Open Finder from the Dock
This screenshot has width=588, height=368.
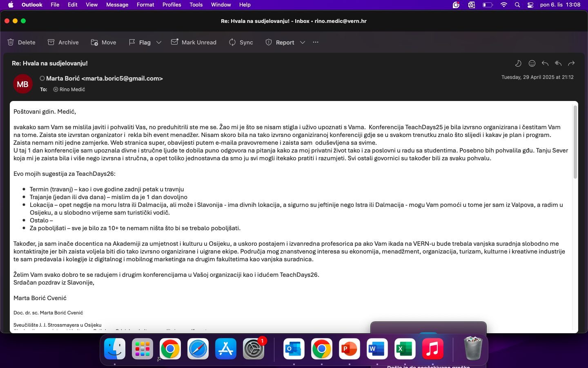(x=115, y=349)
